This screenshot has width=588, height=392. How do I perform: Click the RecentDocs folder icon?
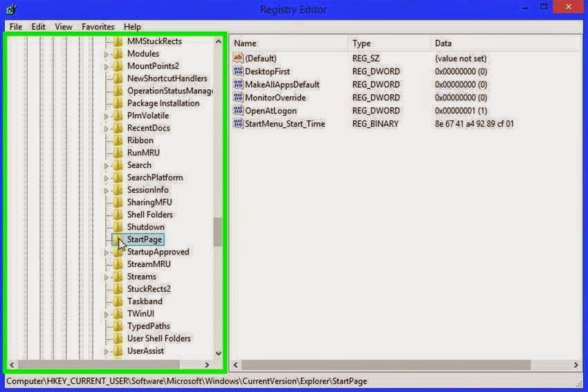click(x=118, y=128)
